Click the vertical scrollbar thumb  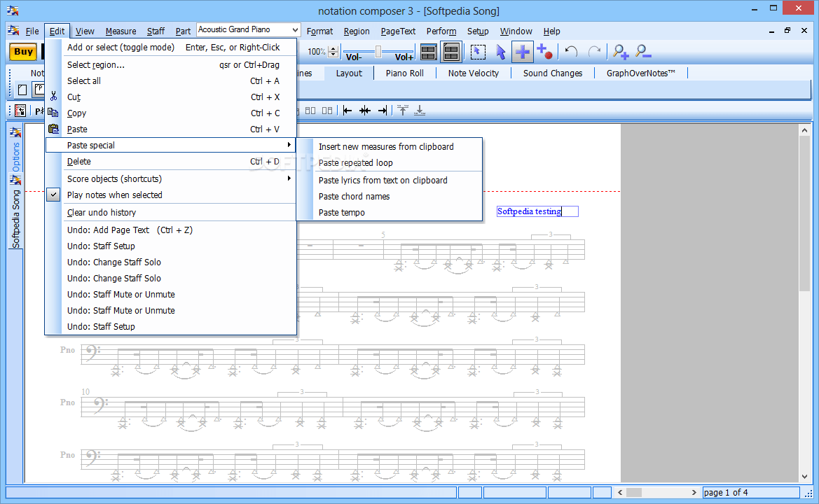coord(804,214)
